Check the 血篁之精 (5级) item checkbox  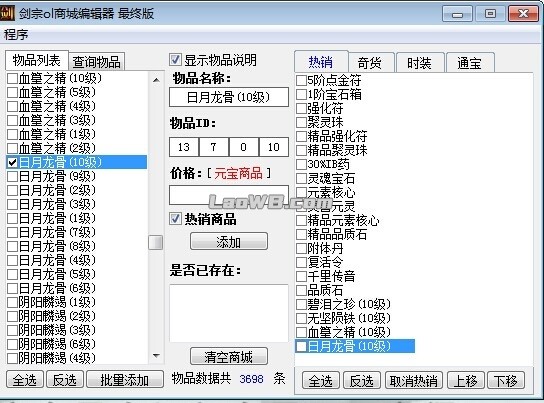pyautogui.click(x=13, y=92)
